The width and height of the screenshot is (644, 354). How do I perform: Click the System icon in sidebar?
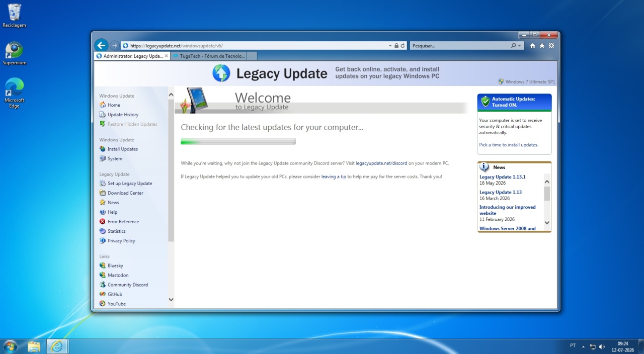(x=103, y=158)
